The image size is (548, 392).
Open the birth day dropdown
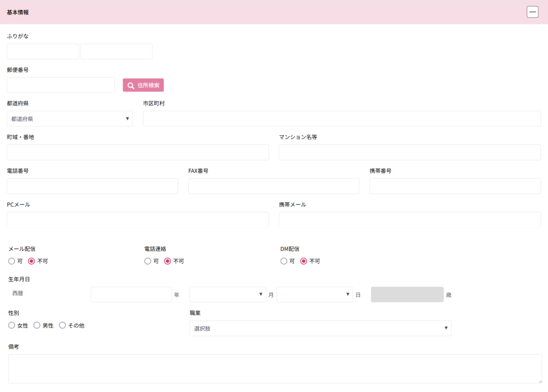point(315,295)
